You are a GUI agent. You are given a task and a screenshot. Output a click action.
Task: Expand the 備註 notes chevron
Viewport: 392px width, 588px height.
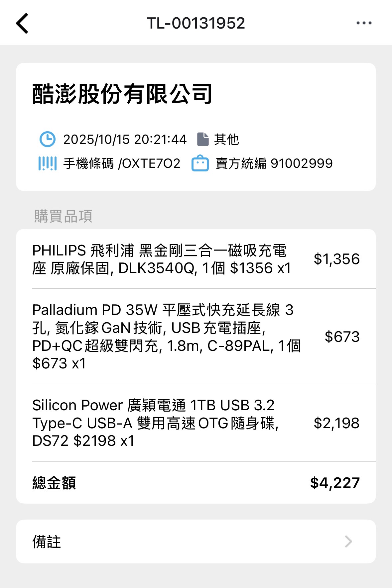[348, 541]
